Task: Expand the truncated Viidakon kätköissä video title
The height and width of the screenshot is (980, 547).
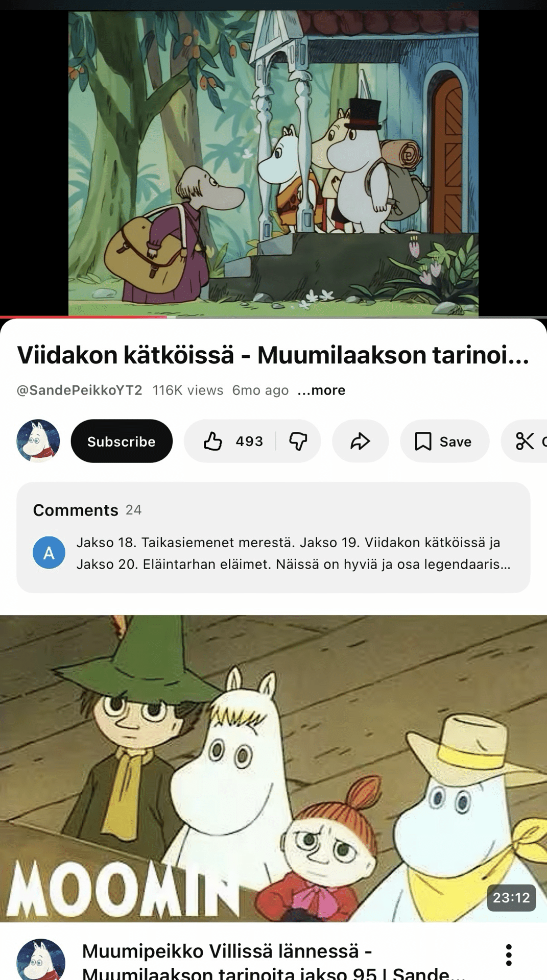Action: pyautogui.click(x=273, y=355)
